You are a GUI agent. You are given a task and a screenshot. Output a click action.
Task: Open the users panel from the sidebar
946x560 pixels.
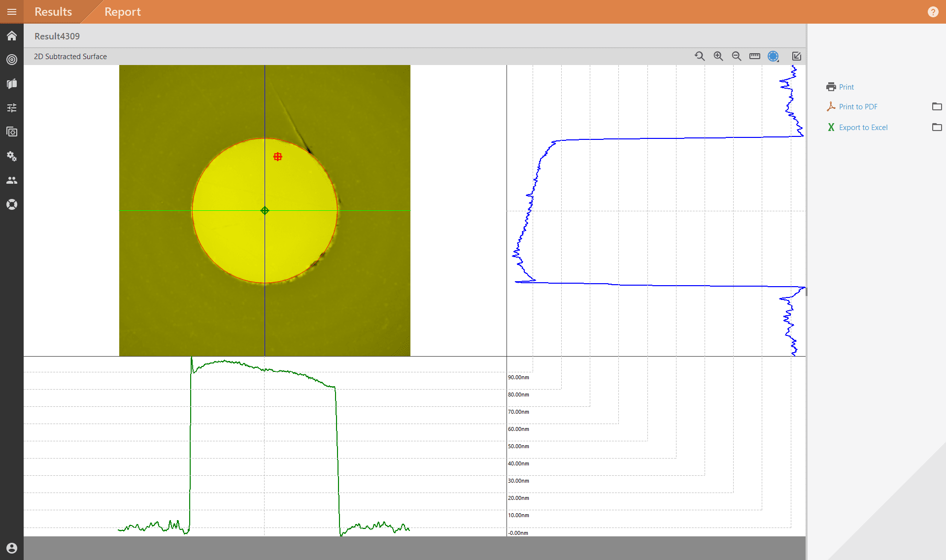[12, 180]
